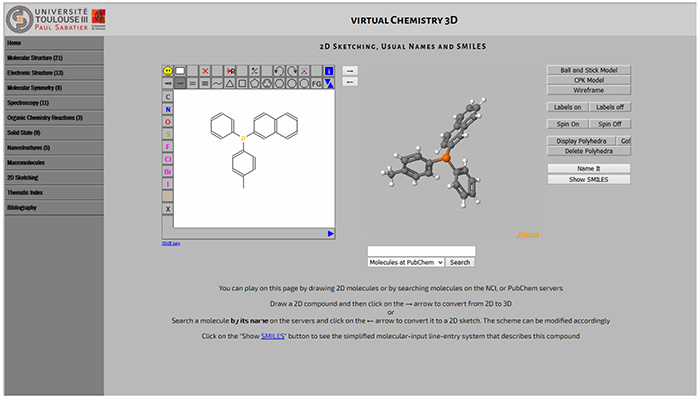
Task: Go to Bibliography page
Action: tap(52, 207)
